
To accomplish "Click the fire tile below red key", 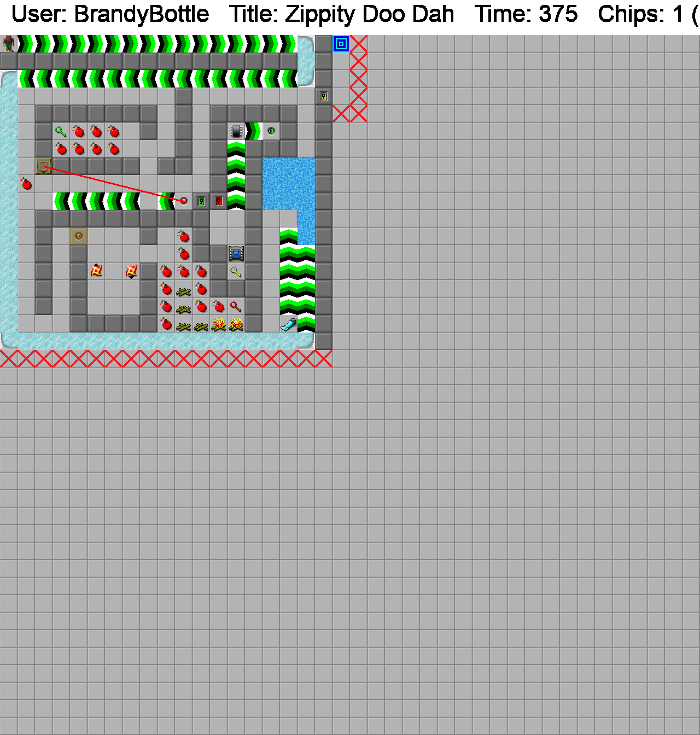I will [x=236, y=324].
